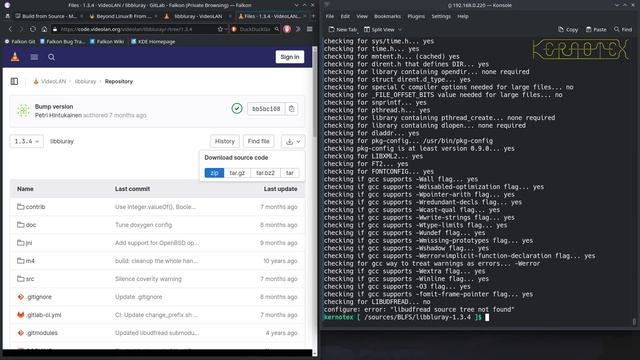
Task: Download source as zip
Action: [214, 173]
